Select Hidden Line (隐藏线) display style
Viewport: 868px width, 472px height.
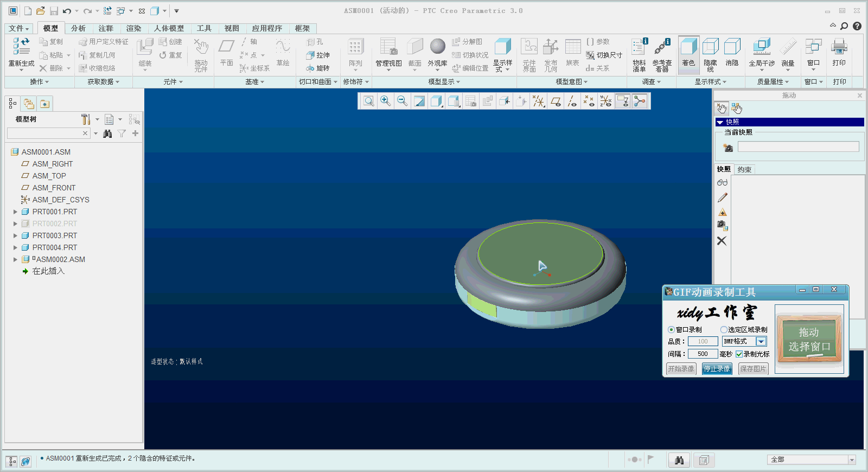(711, 47)
